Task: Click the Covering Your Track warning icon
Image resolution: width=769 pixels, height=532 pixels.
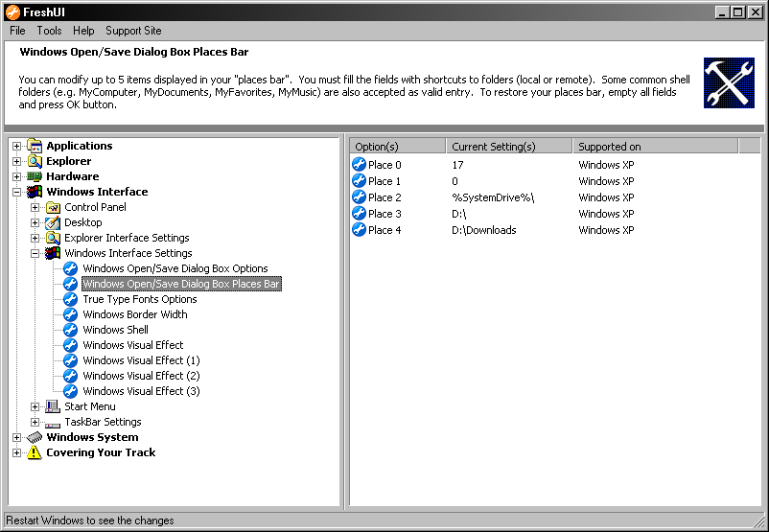Action: (35, 452)
